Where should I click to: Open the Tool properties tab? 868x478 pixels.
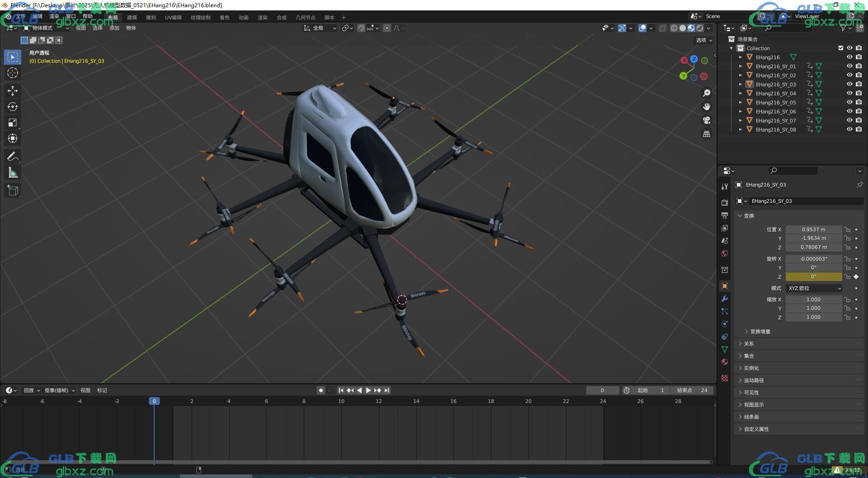pyautogui.click(x=725, y=187)
